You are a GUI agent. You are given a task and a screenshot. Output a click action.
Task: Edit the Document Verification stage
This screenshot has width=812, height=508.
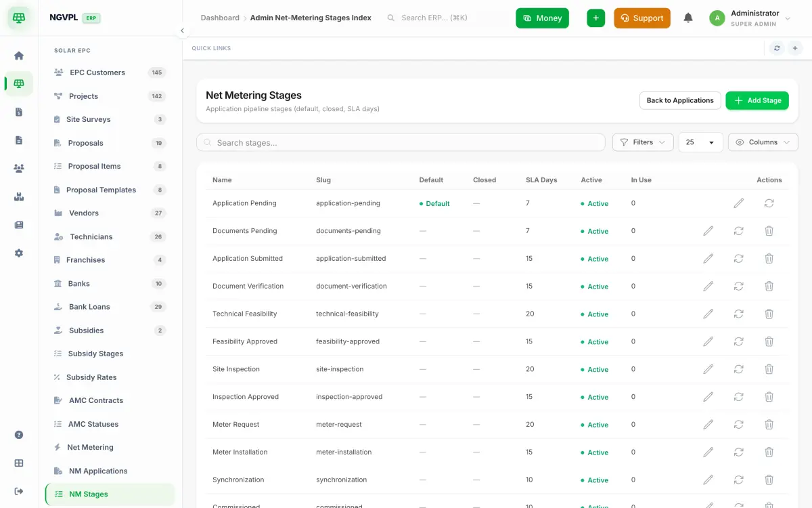(708, 287)
